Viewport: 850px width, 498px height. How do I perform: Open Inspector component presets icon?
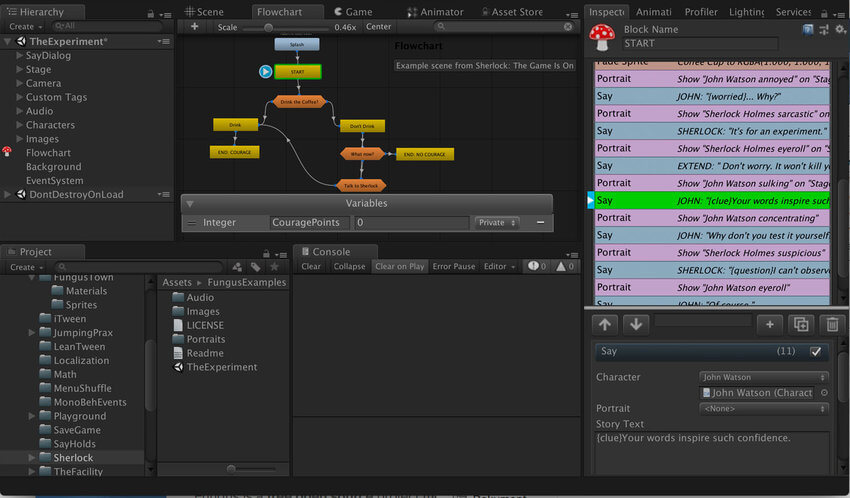[x=824, y=30]
